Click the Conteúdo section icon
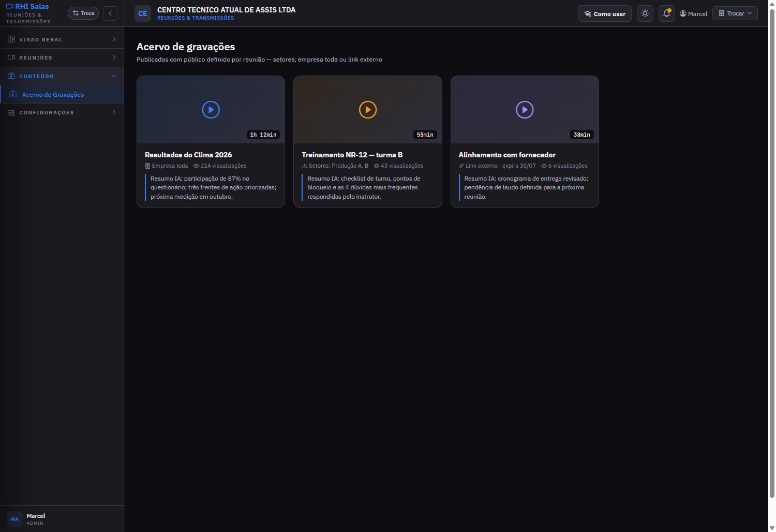This screenshot has width=776, height=532. pos(11,76)
